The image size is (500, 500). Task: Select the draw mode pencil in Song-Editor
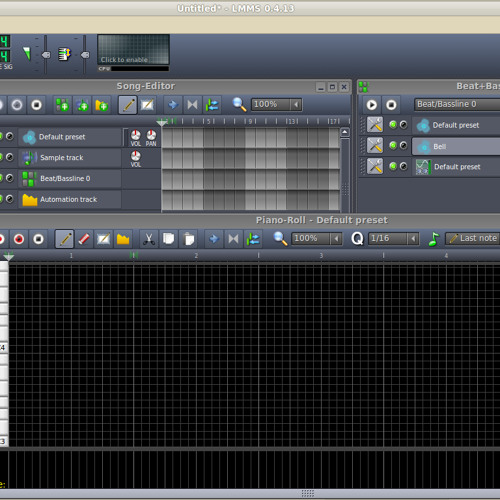coord(128,105)
